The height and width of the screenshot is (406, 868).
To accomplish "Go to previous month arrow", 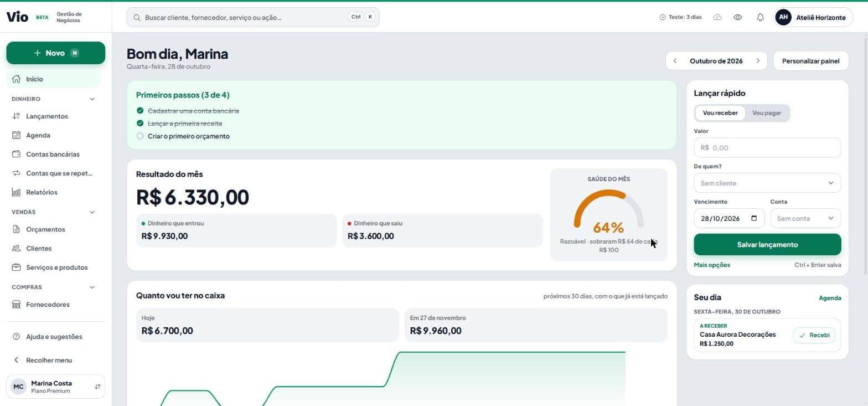I will (675, 61).
